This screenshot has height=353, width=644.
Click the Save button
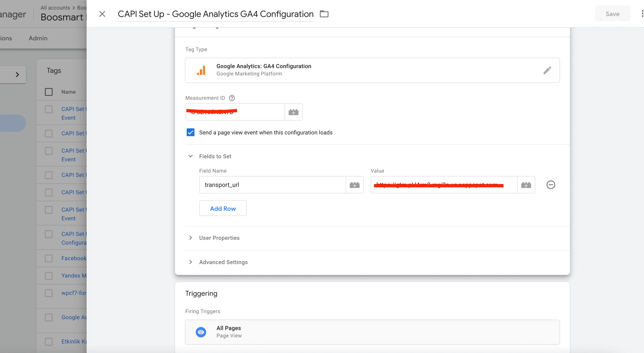pyautogui.click(x=612, y=14)
